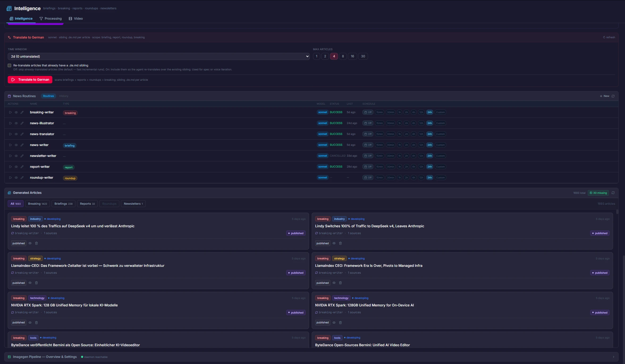Click the articles list scrollbar
Viewport: 625px width, 364px height.
617,212
